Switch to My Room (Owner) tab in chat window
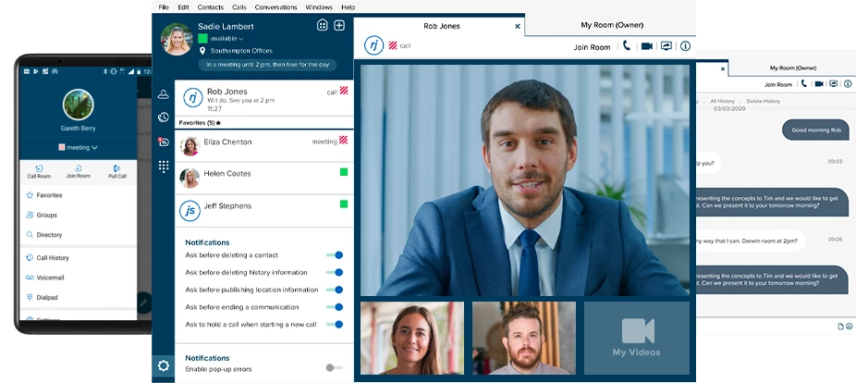Screen dimensions: 868x383 tap(793, 68)
